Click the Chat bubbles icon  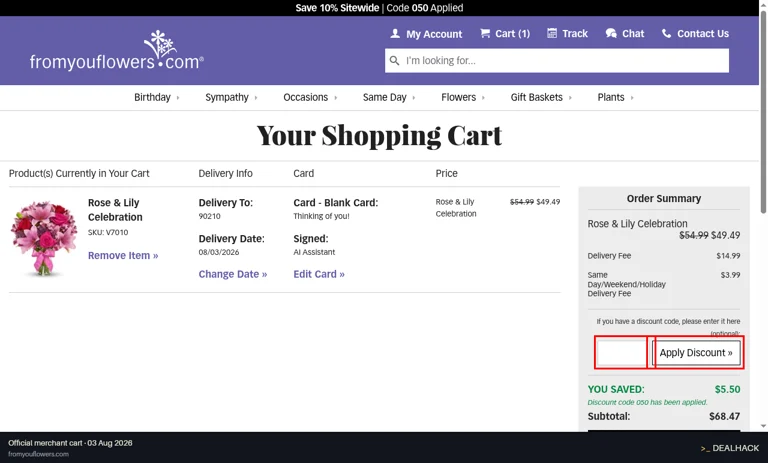(611, 33)
